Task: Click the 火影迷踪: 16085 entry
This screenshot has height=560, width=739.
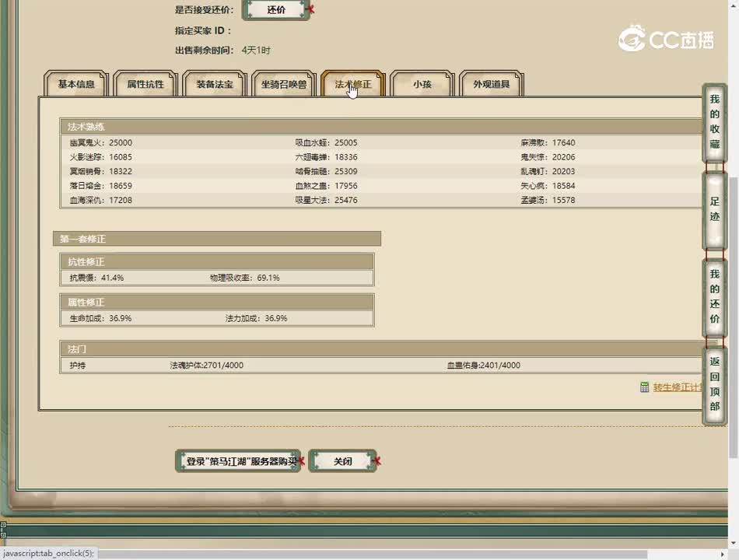Action: click(101, 157)
